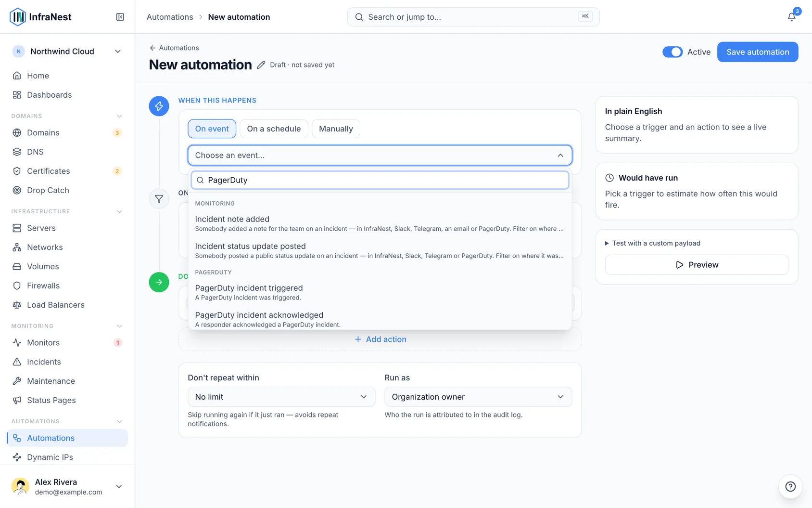Open Drop Catch
The image size is (812, 508).
coord(67,190)
